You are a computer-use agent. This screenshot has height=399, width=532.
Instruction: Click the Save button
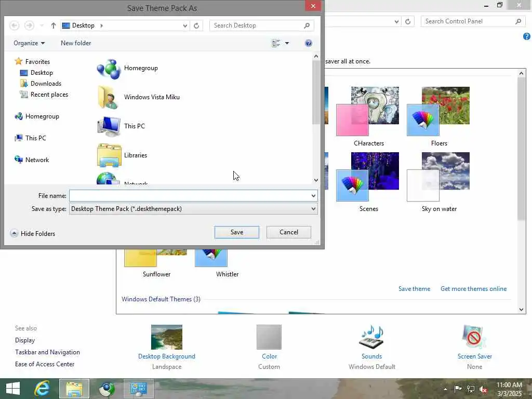237,232
